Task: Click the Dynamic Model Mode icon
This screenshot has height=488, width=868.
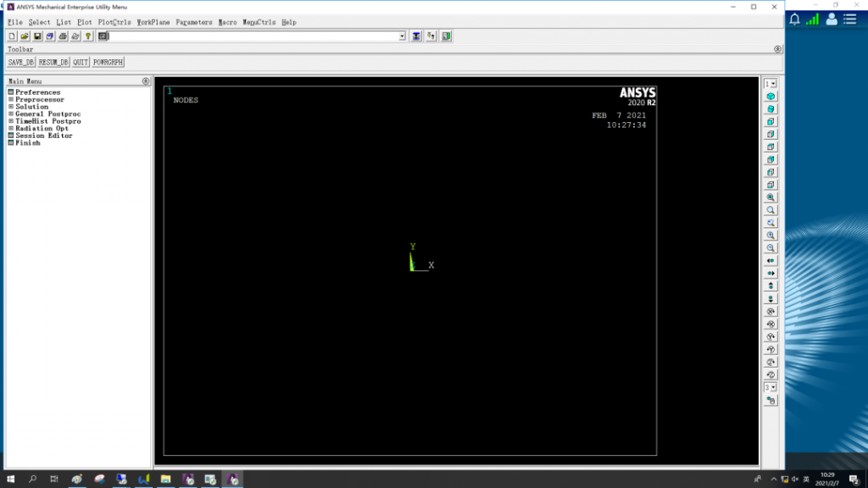Action: [771, 400]
